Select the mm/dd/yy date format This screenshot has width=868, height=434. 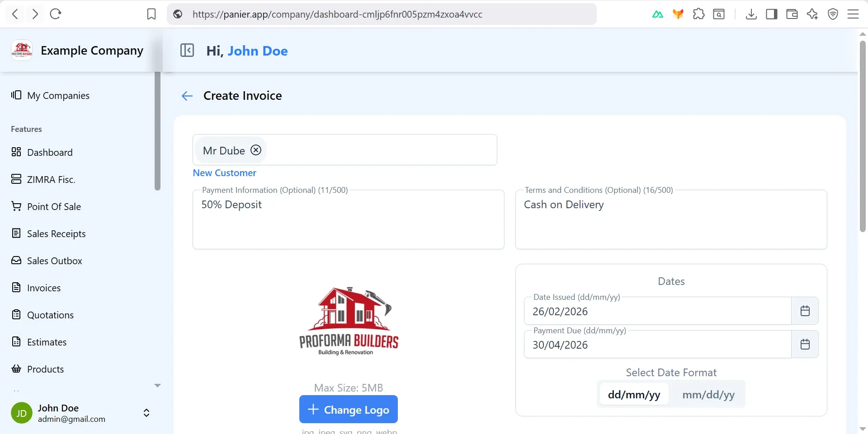[708, 395]
